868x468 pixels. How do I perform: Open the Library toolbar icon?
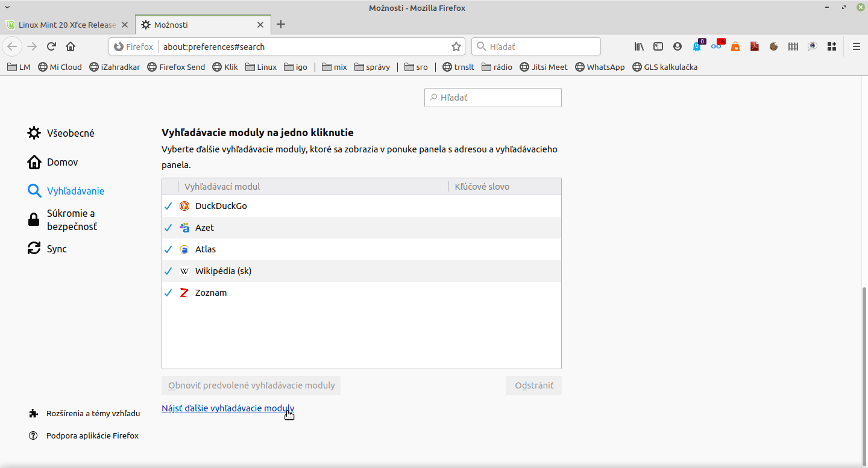click(639, 46)
